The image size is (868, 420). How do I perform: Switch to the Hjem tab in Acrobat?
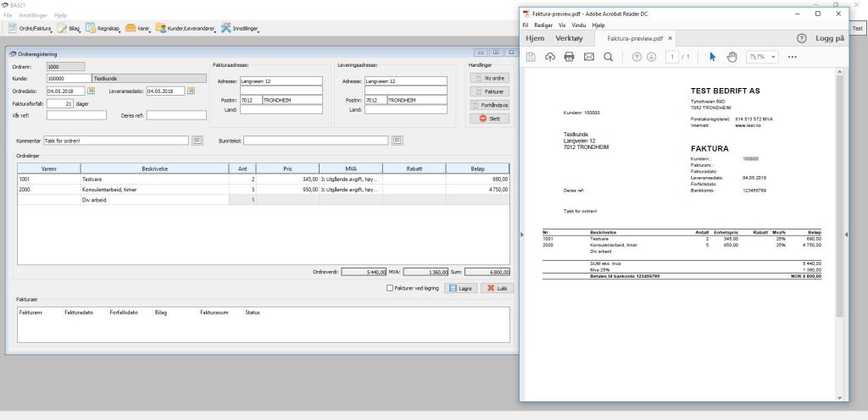coord(536,38)
